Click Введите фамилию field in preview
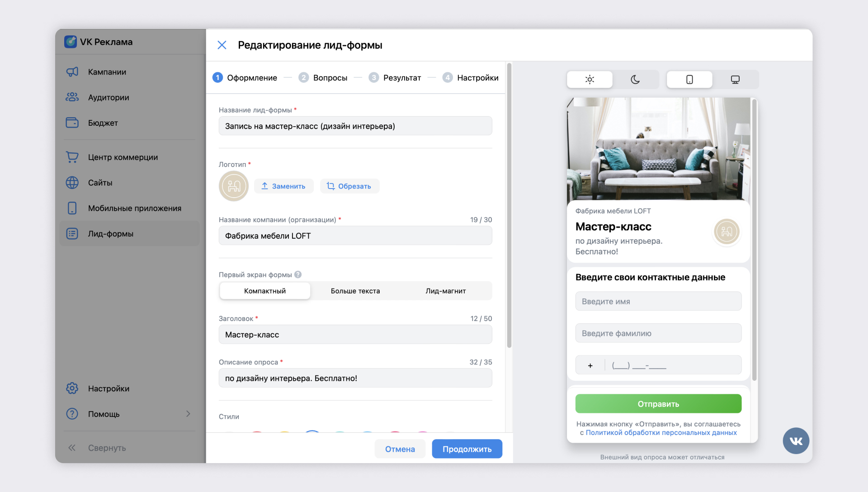868x492 pixels. click(x=658, y=333)
